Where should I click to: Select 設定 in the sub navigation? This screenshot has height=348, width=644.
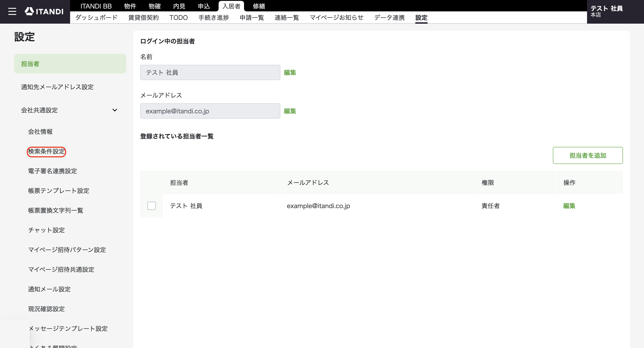tap(421, 18)
